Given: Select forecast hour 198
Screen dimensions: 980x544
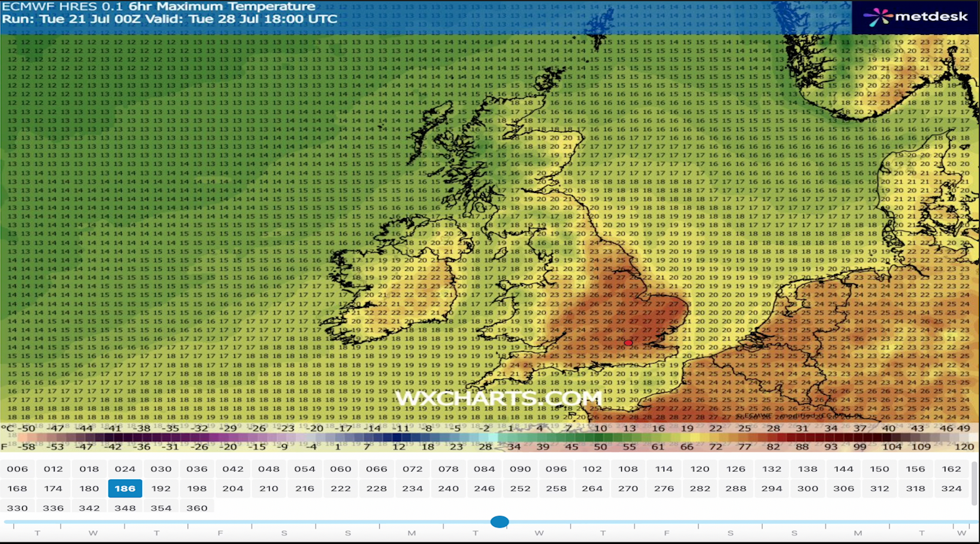Looking at the screenshot, I should pos(197,489).
